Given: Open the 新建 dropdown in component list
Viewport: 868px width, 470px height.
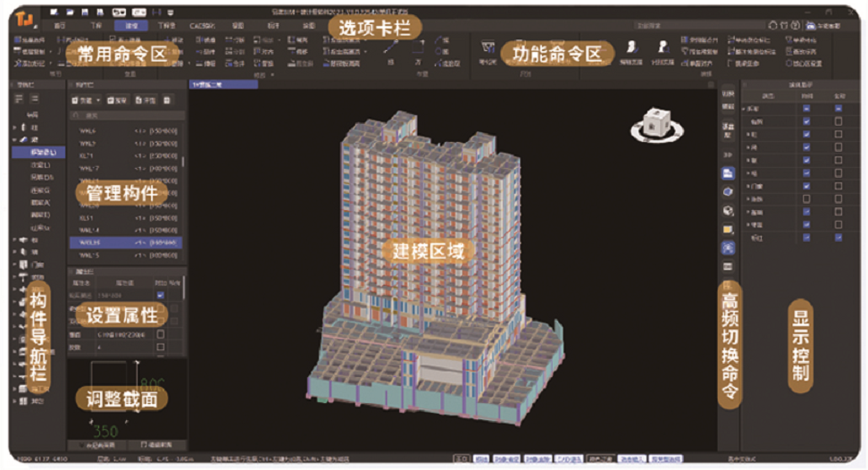Looking at the screenshot, I should 86,101.
